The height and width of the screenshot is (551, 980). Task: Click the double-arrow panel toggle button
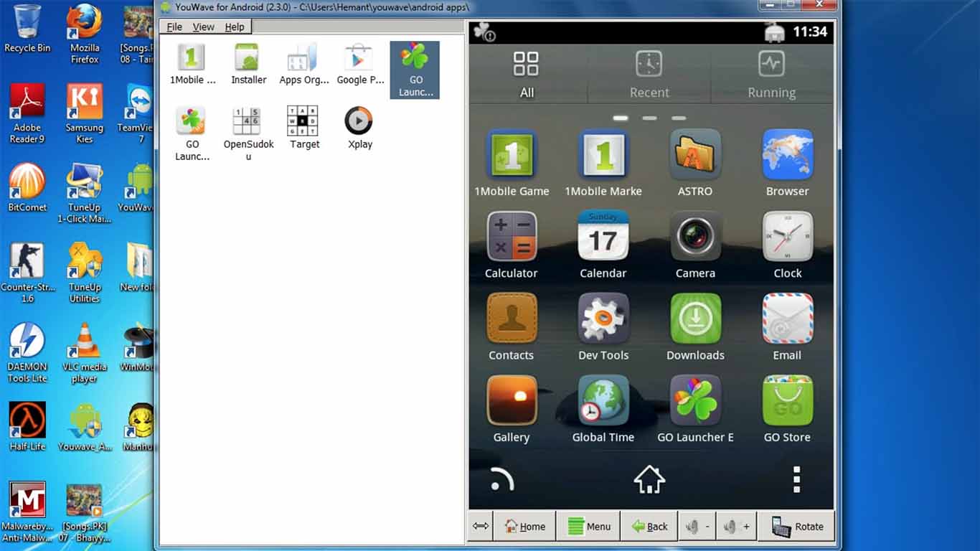[x=481, y=526]
